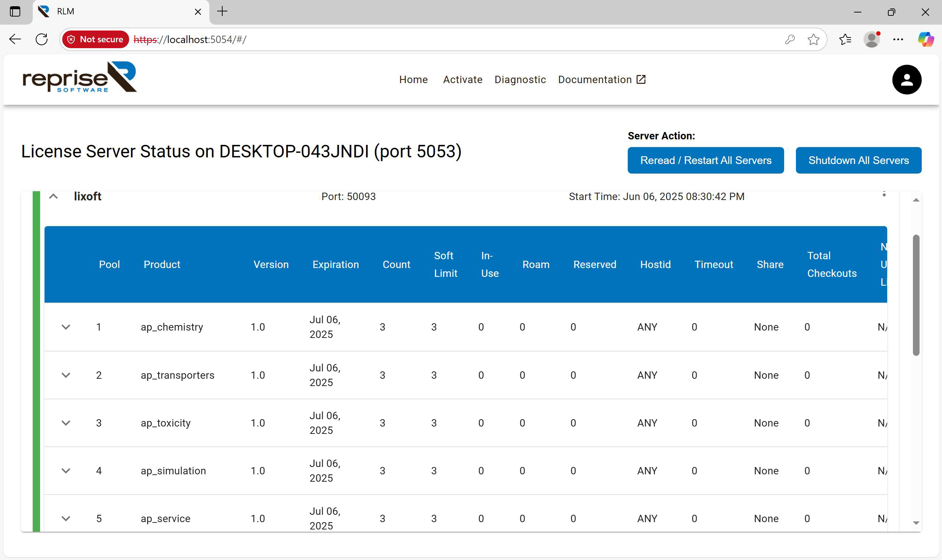This screenshot has width=942, height=560.
Task: Click the Soft Limit column header
Action: [446, 264]
